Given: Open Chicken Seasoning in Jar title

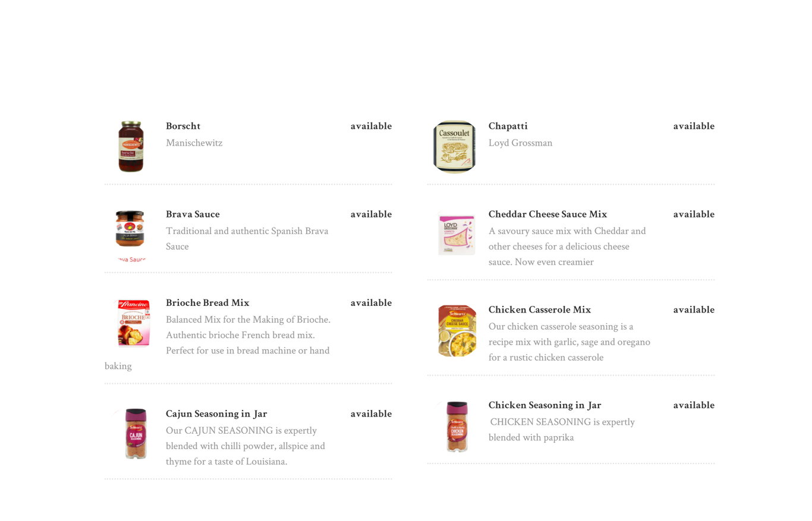Looking at the screenshot, I should point(545,405).
